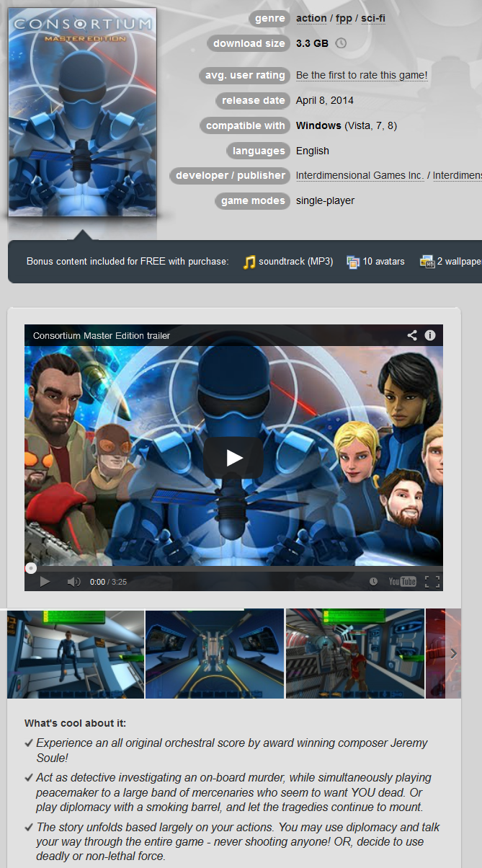Toggle fullscreen for the trailer video
482x868 pixels.
click(x=432, y=581)
